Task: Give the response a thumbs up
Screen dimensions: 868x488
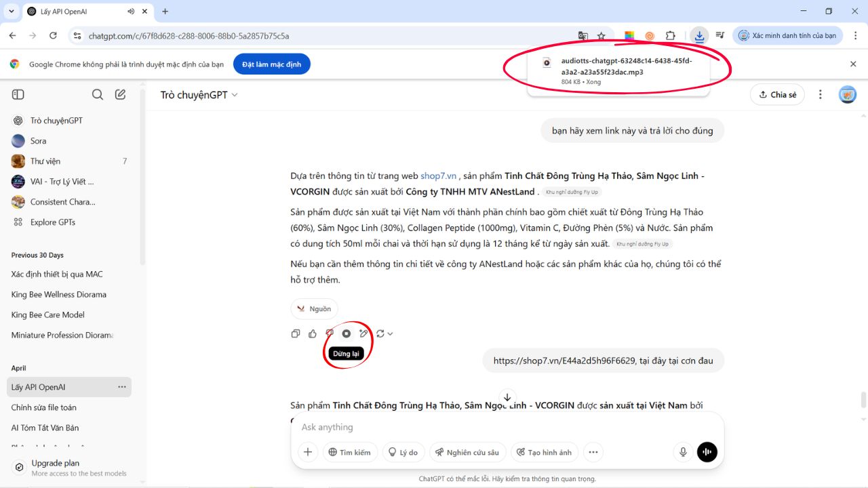Action: pyautogui.click(x=313, y=333)
